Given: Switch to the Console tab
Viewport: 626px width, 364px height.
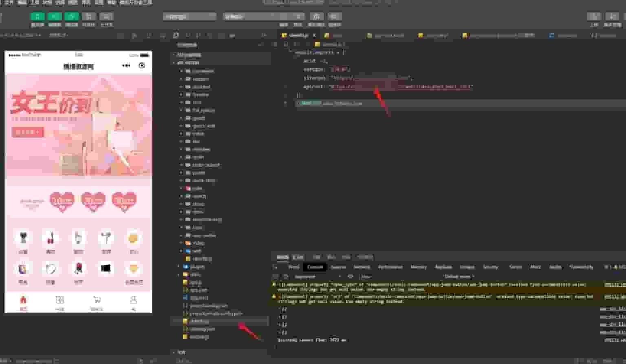Looking at the screenshot, I should pyautogui.click(x=315, y=267).
